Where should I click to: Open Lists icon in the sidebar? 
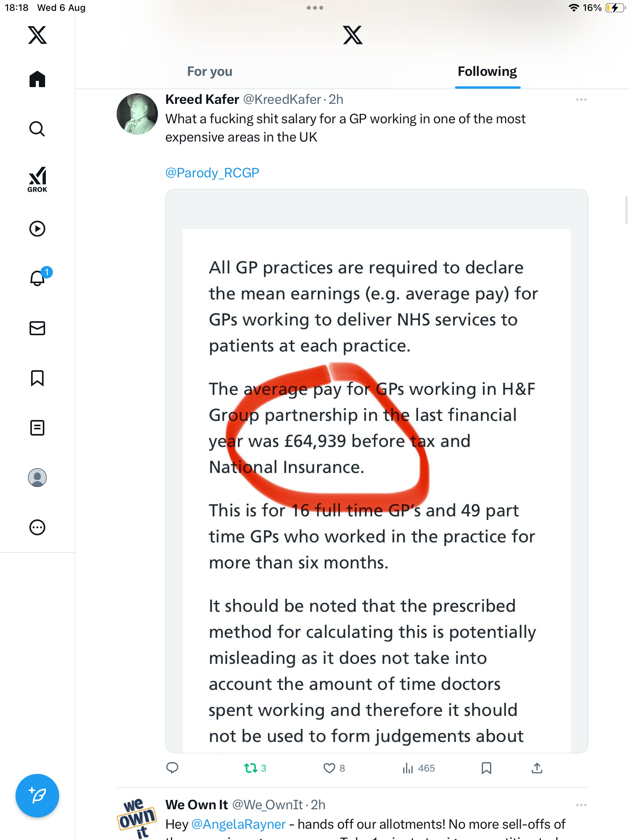click(x=37, y=428)
